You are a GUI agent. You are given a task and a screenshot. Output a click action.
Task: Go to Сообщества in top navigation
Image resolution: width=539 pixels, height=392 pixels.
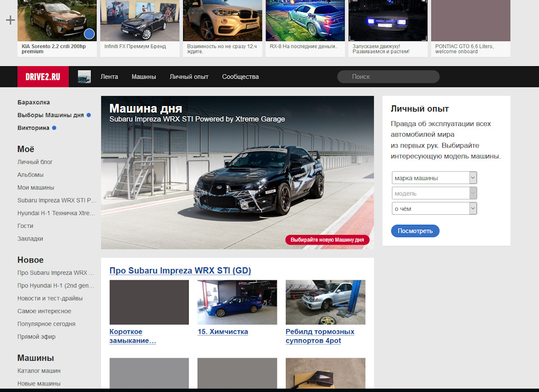point(240,76)
